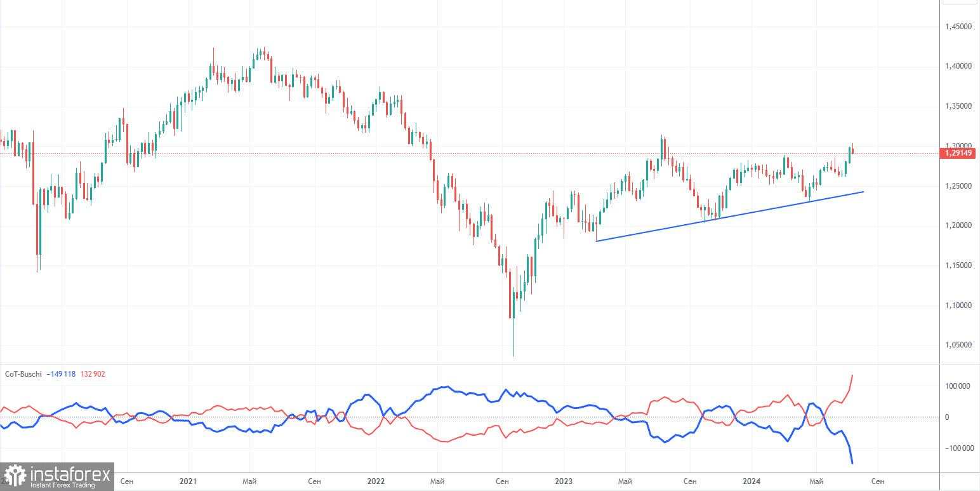The height and width of the screenshot is (491, 980).
Task: Click the 1,10000 price axis label
Action: coord(959,306)
